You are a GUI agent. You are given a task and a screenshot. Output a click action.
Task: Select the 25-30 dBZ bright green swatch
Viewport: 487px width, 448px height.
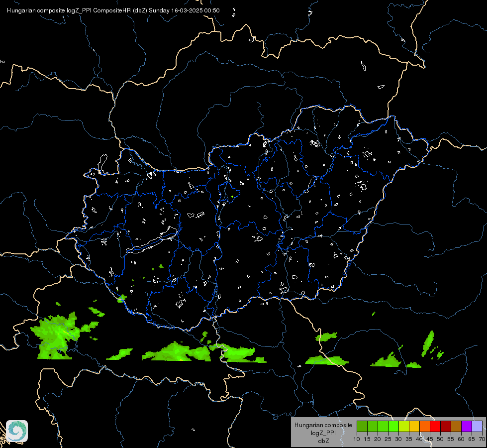(x=393, y=426)
